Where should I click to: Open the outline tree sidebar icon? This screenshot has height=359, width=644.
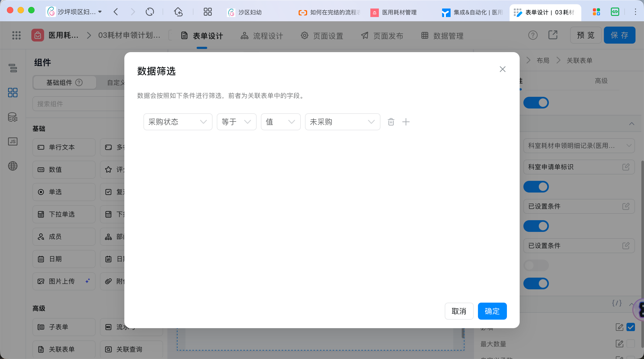coord(12,68)
